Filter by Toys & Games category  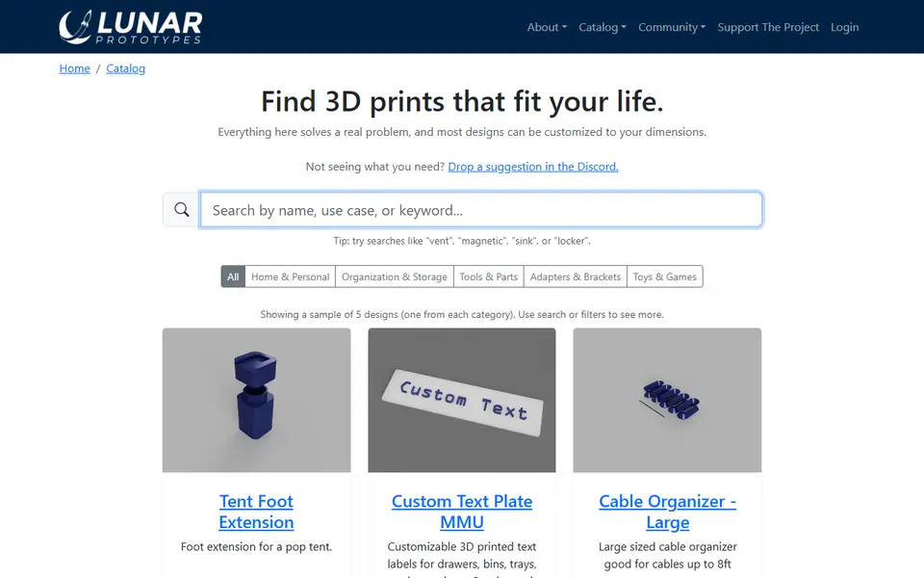point(665,276)
